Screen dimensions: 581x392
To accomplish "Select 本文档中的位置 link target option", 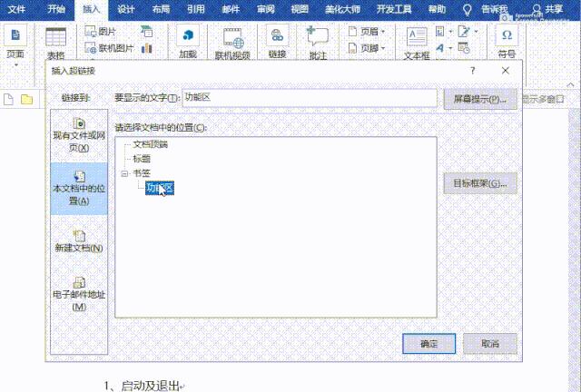I will tap(79, 189).
